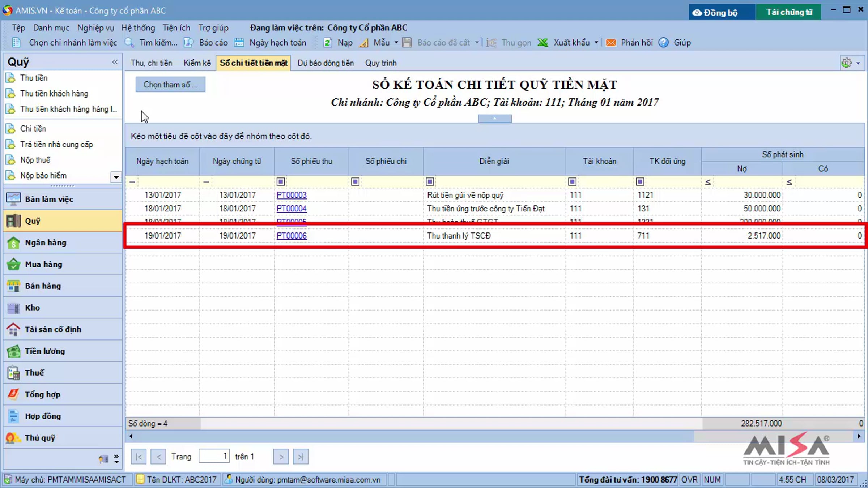Screen dimensions: 868x488
Task: Open the Số phiếu chi filter operator
Action: coord(355,181)
